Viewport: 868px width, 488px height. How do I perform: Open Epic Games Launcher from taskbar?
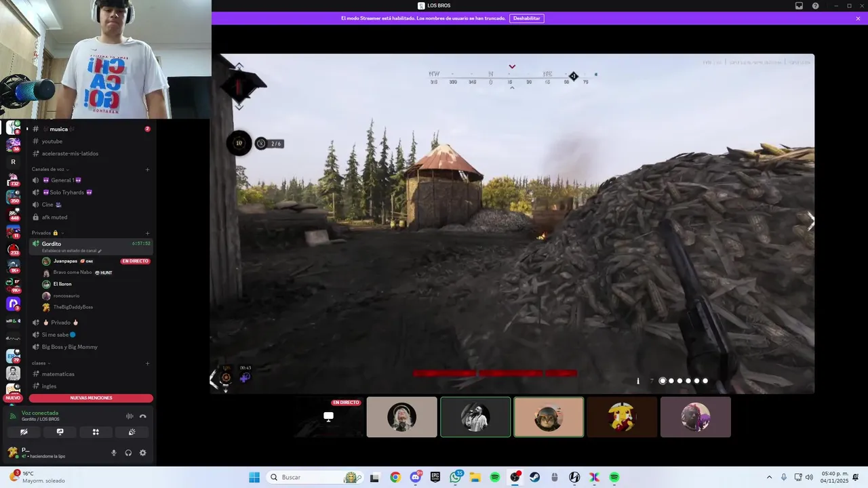pos(435,477)
